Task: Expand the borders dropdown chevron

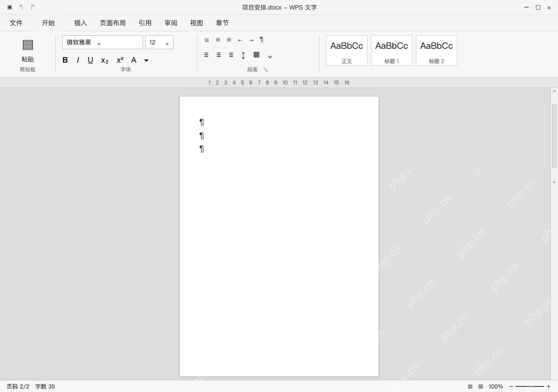Action: pos(270,57)
